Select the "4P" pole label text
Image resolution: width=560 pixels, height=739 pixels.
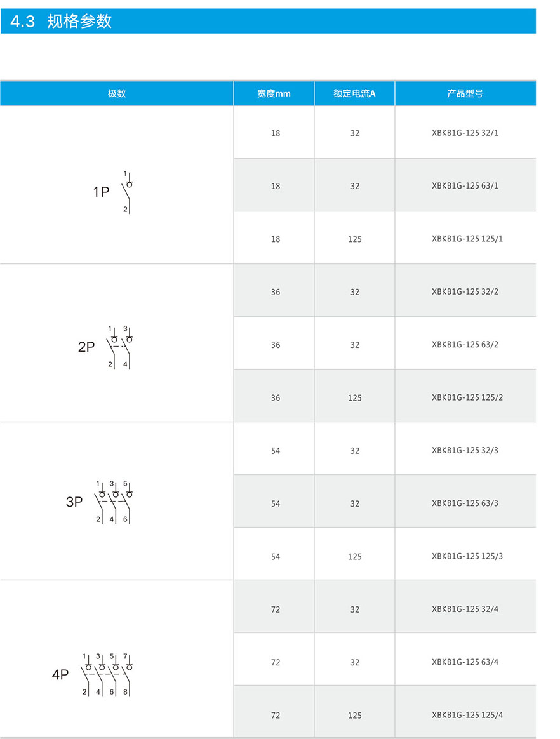tap(60, 675)
